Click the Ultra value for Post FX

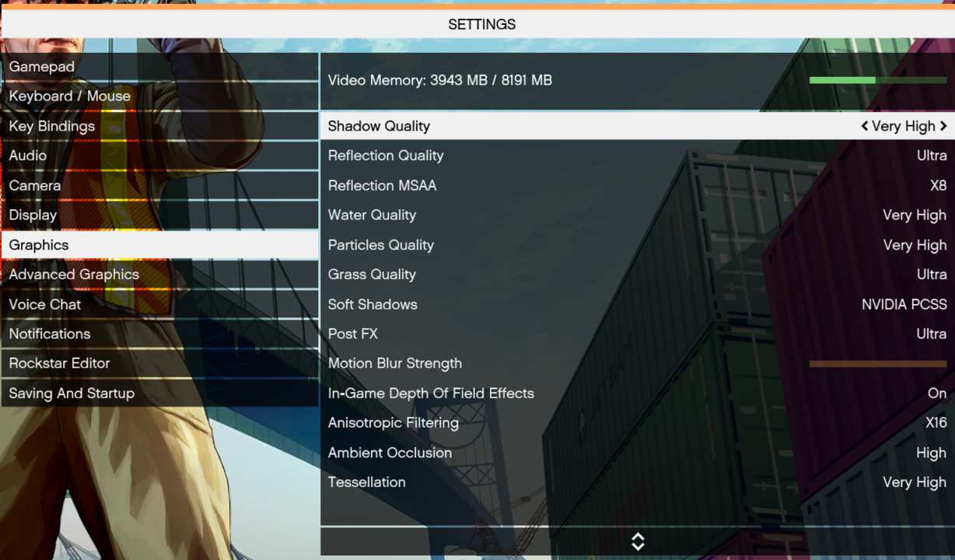[x=932, y=334]
